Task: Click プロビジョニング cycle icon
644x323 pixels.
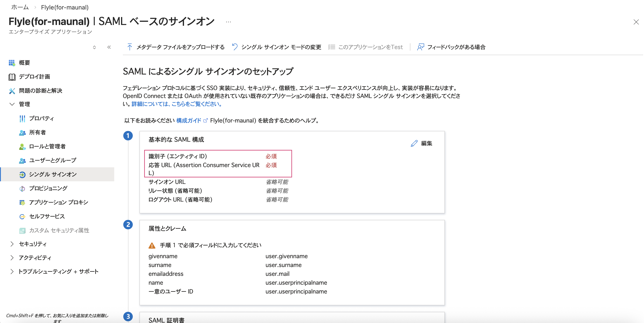Action: coord(22,188)
